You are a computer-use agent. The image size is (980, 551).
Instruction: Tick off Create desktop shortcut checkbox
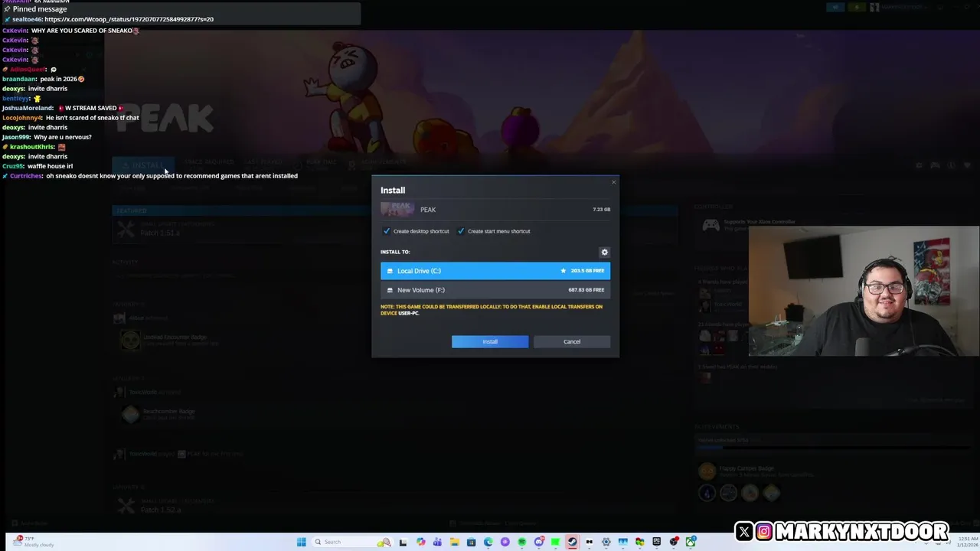[387, 231]
